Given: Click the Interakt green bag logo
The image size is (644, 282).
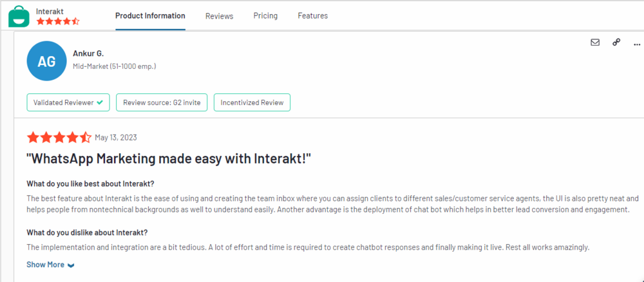Looking at the screenshot, I should [x=19, y=17].
